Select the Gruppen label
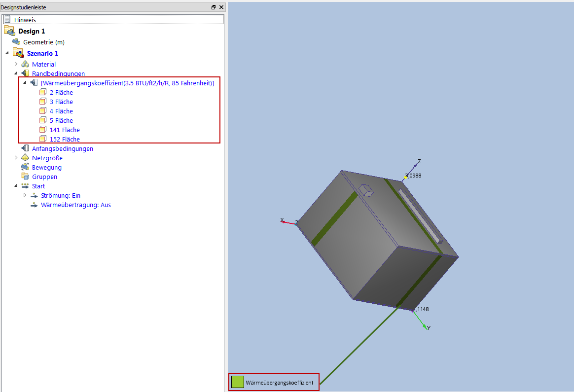This screenshot has width=574, height=392. pyautogui.click(x=44, y=177)
